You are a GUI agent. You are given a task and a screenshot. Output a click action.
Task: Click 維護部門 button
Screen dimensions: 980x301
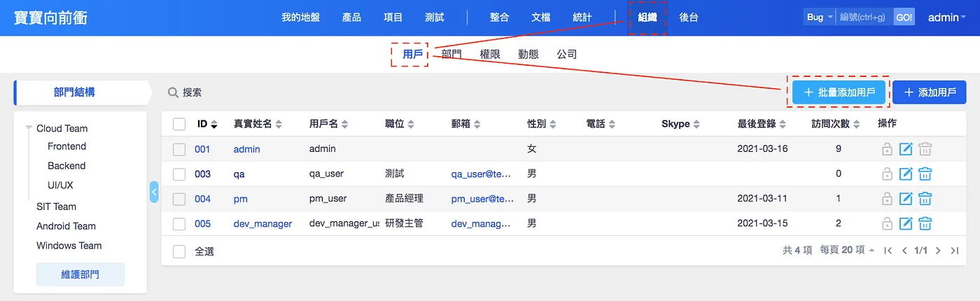[x=80, y=274]
